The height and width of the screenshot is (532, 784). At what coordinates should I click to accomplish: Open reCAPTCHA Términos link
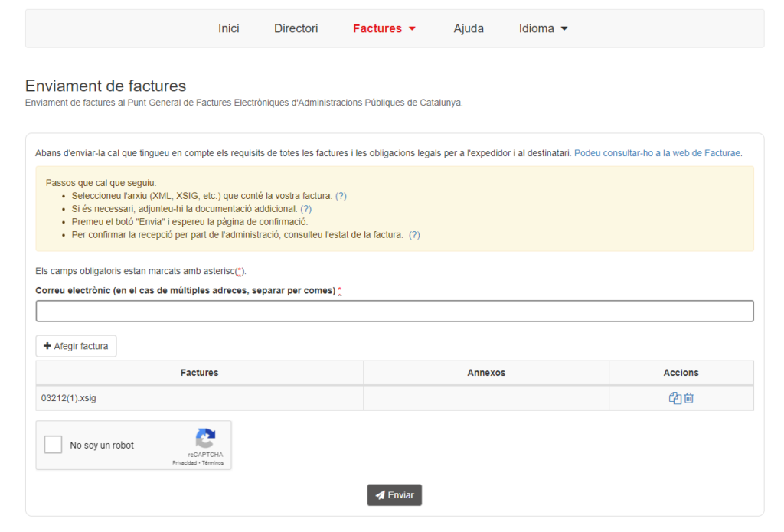point(212,463)
